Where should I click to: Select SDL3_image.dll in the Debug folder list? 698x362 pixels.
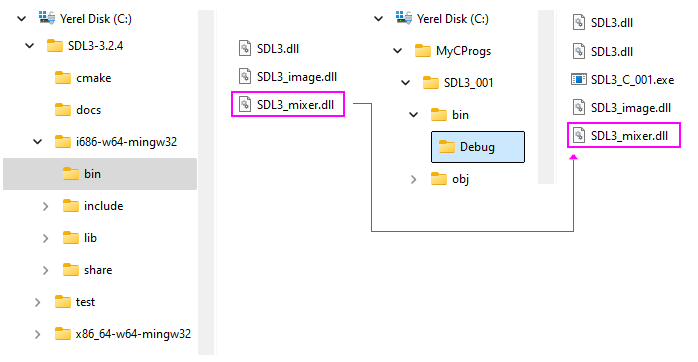click(x=622, y=108)
